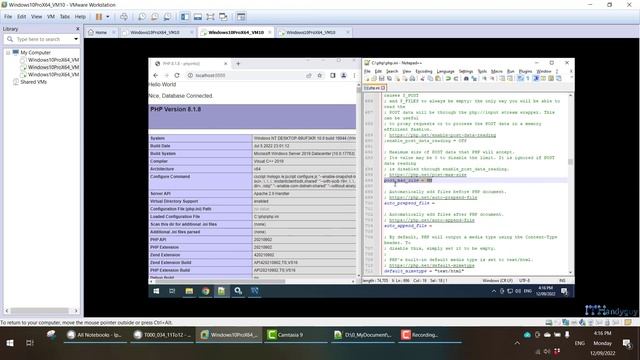Close the PHP 8.1.8 phpinfo Chrome tab
The width and height of the screenshot is (640, 360).
pyautogui.click(x=225, y=64)
